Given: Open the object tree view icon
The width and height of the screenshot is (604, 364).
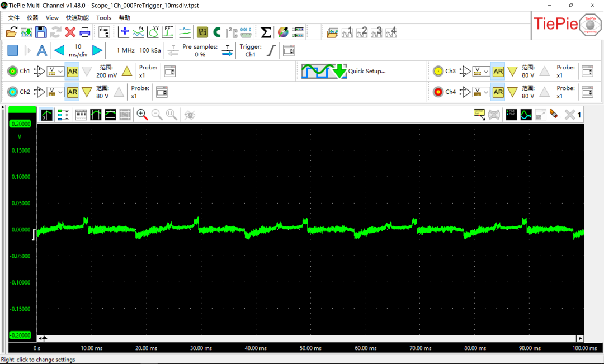Looking at the screenshot, I should click(104, 32).
